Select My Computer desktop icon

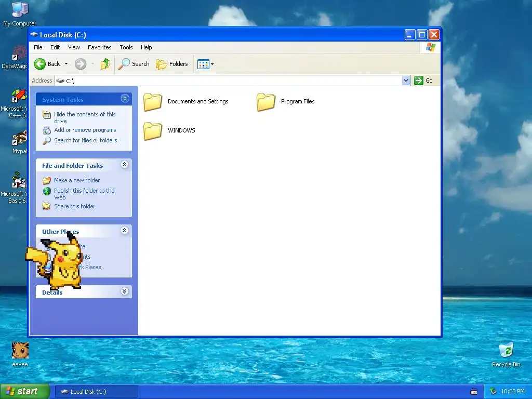click(x=20, y=14)
